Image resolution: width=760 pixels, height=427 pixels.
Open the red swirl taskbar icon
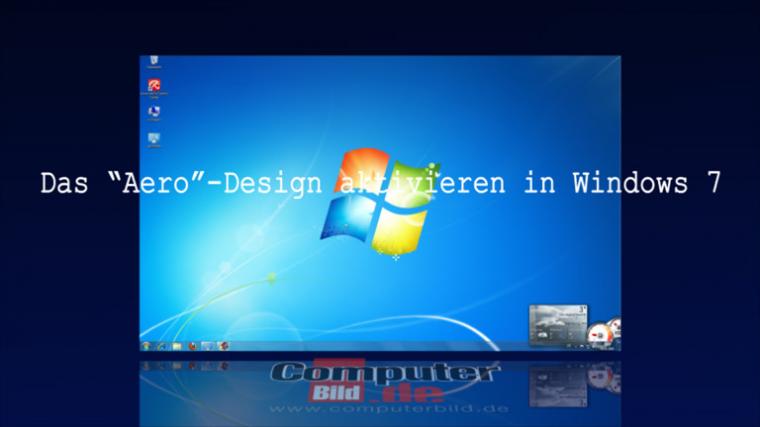pos(223,346)
